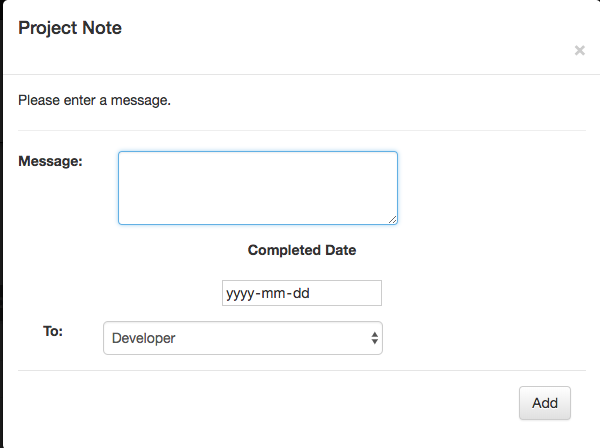
Task: Click the Add button
Action: click(545, 403)
